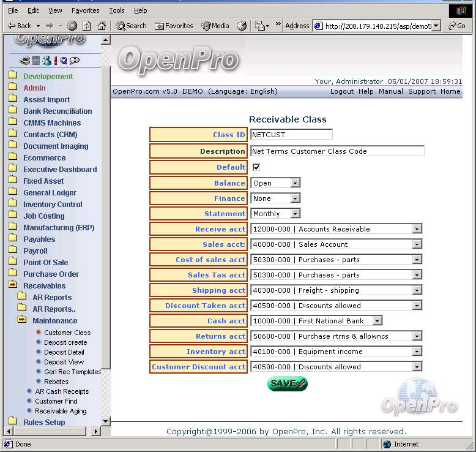Open the Receivables folder icon

point(12,285)
